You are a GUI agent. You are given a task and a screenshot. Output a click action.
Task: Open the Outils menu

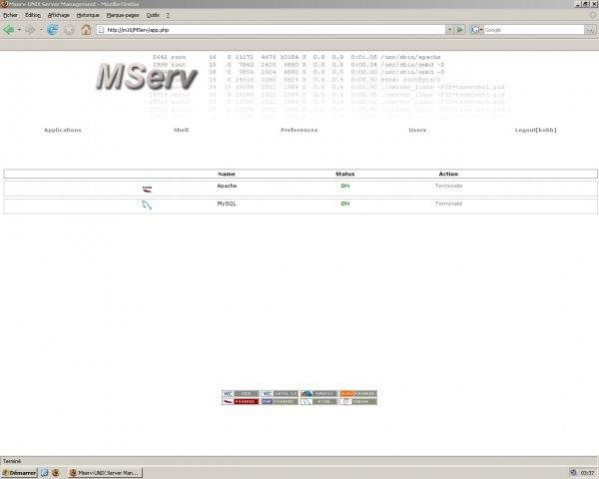point(153,15)
